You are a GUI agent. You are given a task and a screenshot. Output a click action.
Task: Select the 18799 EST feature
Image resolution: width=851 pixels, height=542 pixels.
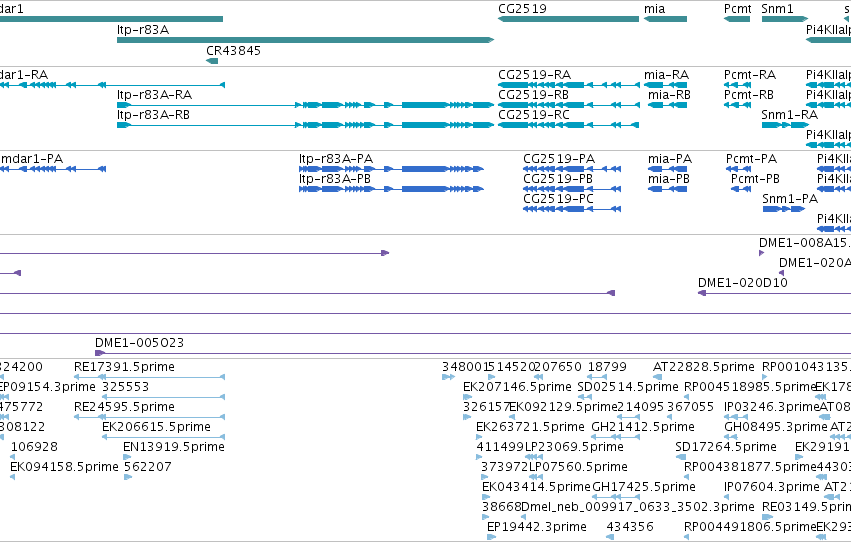[x=596, y=377]
